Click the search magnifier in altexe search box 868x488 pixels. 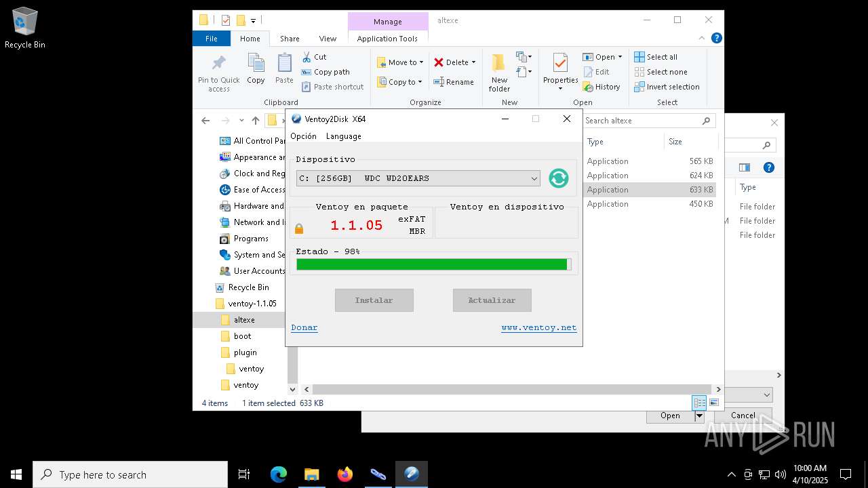(706, 121)
